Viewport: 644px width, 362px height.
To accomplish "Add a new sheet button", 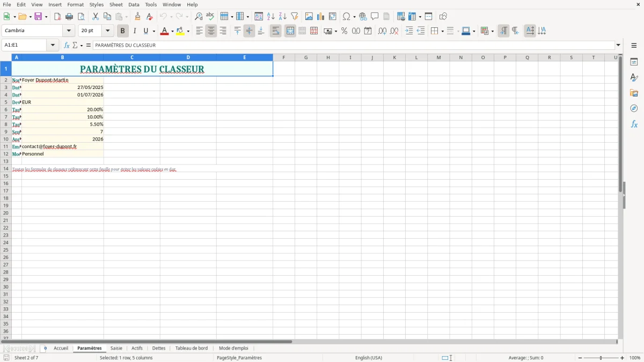I will click(x=45, y=348).
